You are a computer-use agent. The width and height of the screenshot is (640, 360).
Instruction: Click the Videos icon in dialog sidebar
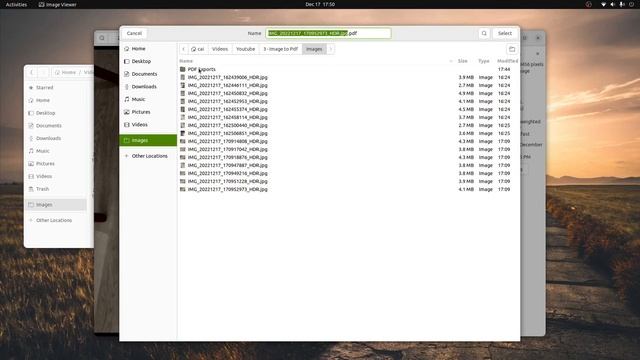click(127, 124)
